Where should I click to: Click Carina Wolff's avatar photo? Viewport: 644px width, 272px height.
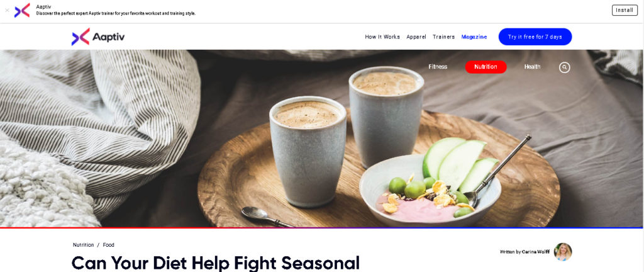tap(563, 252)
